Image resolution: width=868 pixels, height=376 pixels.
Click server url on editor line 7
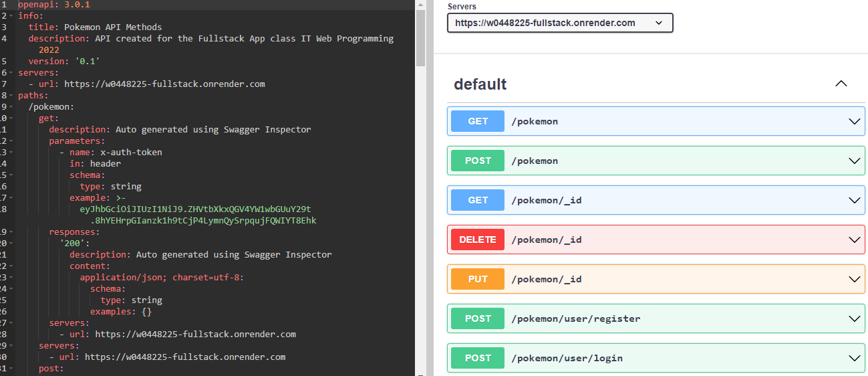[x=164, y=84]
